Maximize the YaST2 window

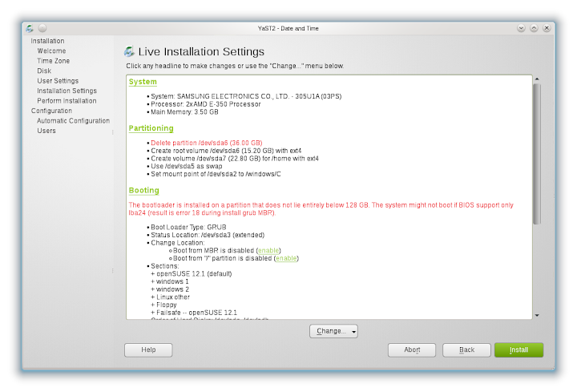point(534,28)
